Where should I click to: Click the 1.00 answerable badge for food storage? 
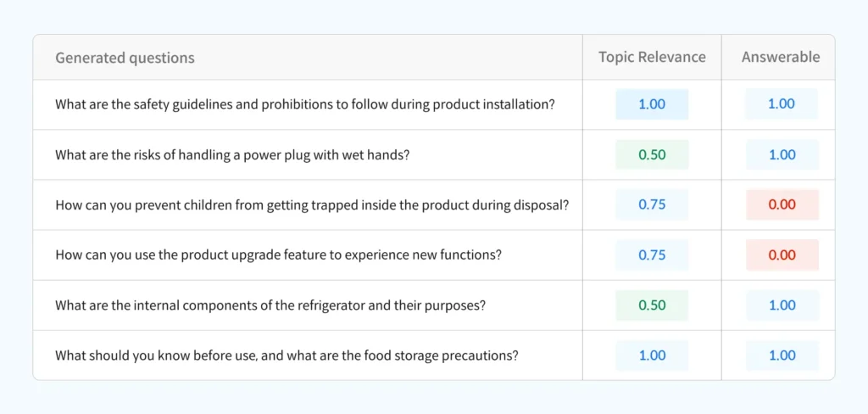tap(782, 355)
